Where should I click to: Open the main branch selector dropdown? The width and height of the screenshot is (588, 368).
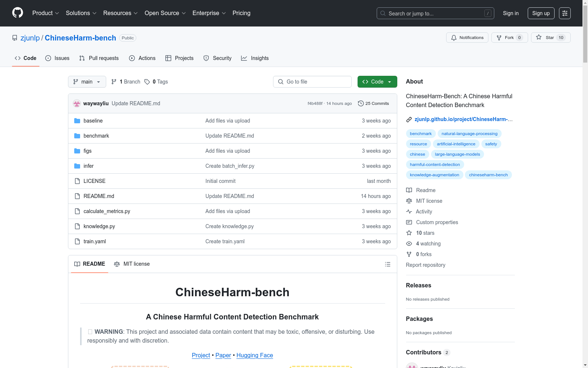[x=87, y=82]
